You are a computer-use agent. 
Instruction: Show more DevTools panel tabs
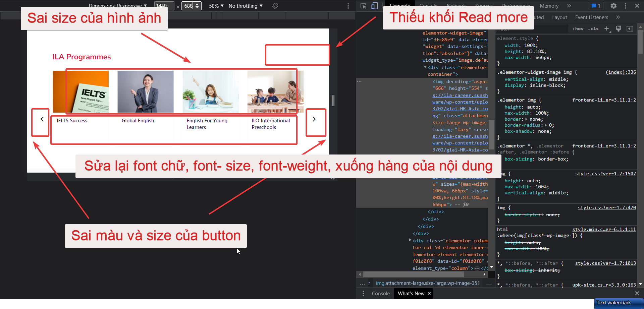pos(569,6)
